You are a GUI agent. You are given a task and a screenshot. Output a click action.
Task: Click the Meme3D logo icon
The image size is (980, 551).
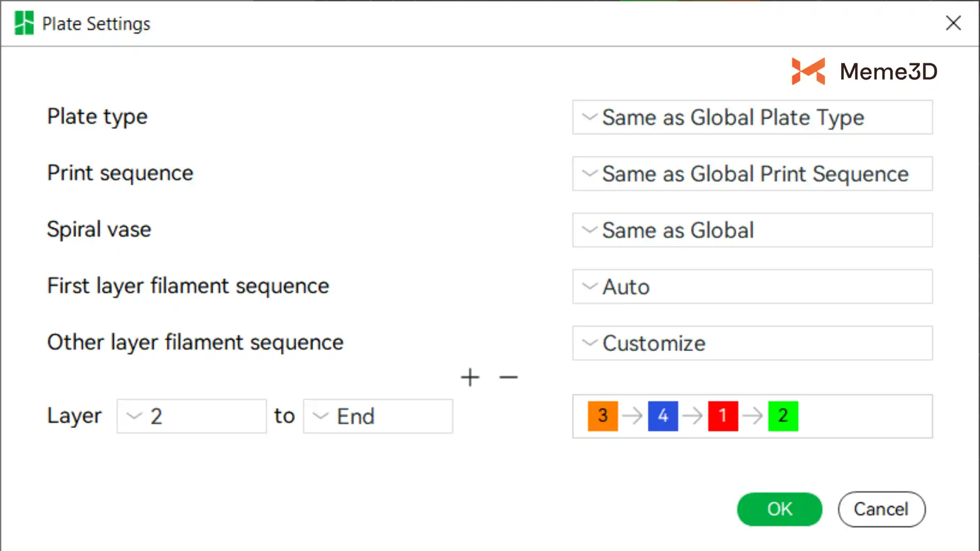coord(808,71)
